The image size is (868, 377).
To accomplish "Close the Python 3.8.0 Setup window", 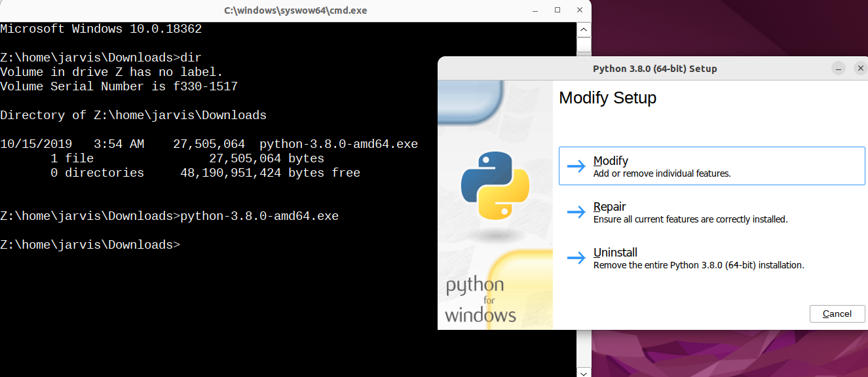I will coord(860,69).
